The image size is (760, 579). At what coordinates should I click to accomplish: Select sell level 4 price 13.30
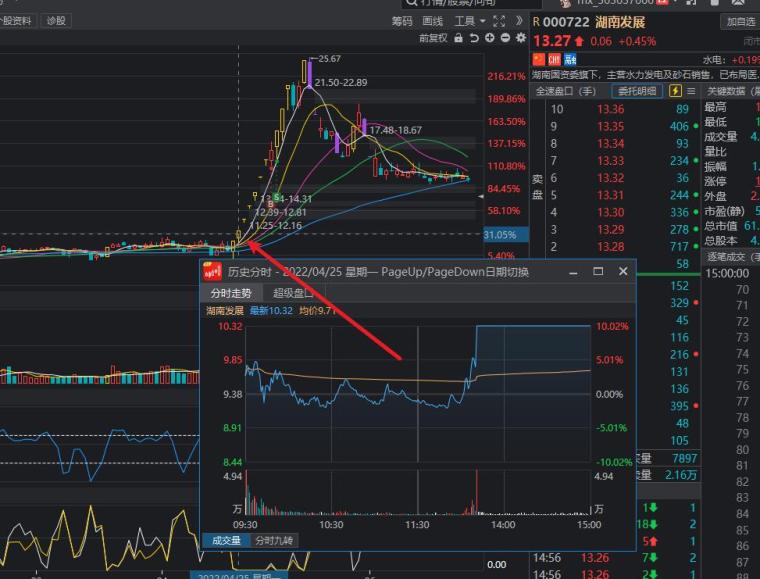[610, 212]
